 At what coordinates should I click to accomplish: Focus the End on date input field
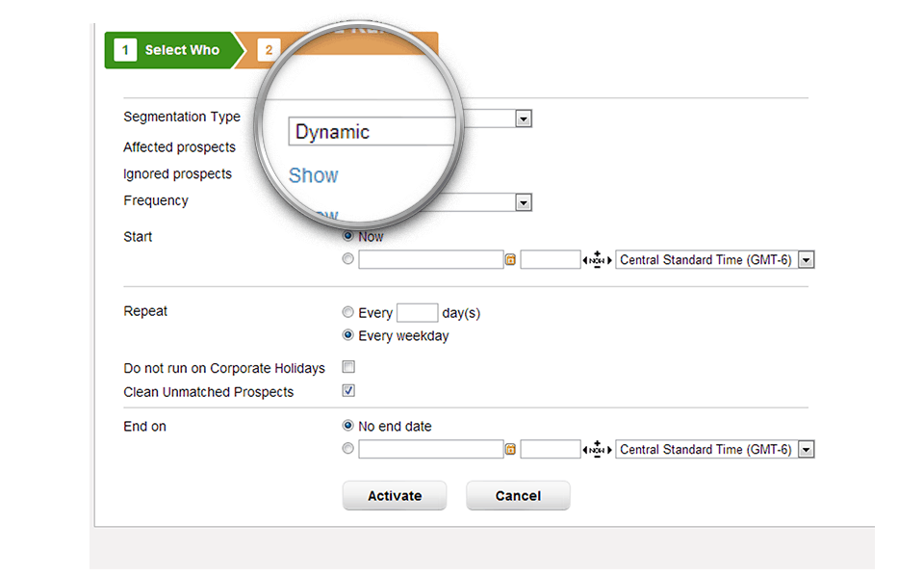tap(431, 450)
